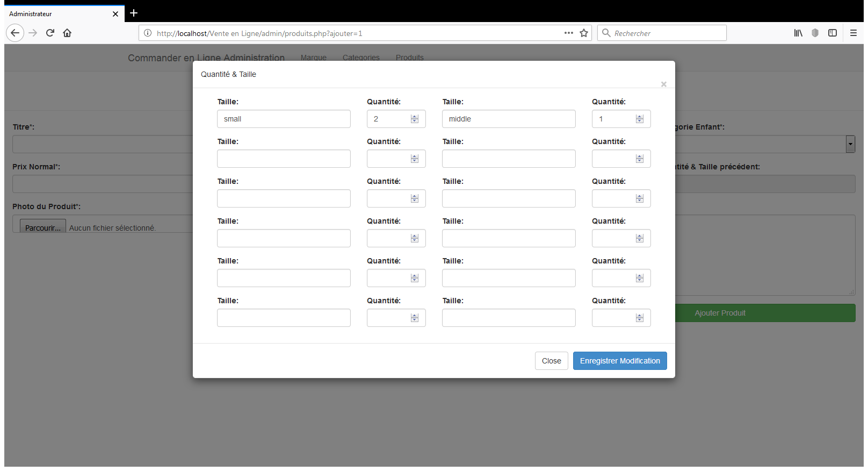This screenshot has height=471, width=868.
Task: Show site information for localhost
Action: [148, 33]
